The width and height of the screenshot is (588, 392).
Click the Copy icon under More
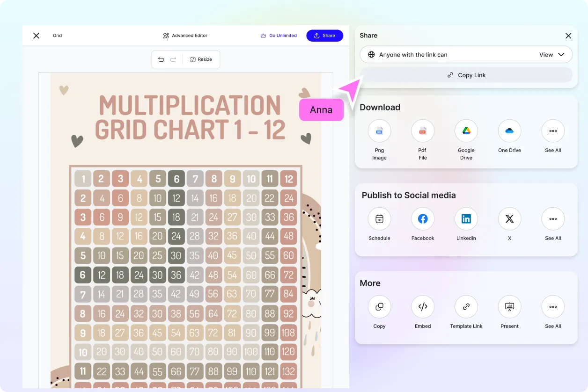(379, 307)
